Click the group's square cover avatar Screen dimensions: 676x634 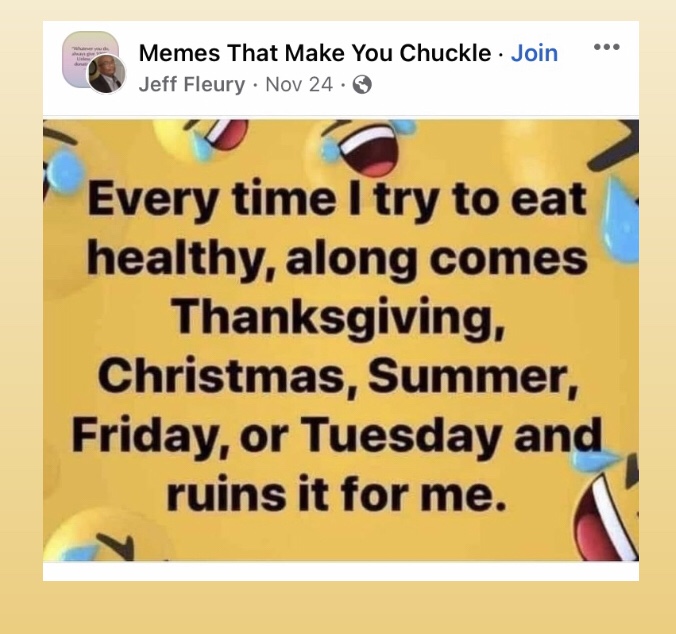(x=88, y=57)
